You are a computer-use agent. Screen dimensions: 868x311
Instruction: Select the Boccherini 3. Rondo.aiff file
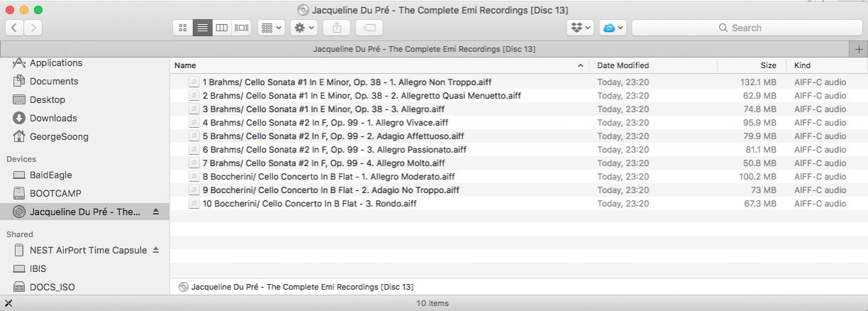(x=309, y=204)
